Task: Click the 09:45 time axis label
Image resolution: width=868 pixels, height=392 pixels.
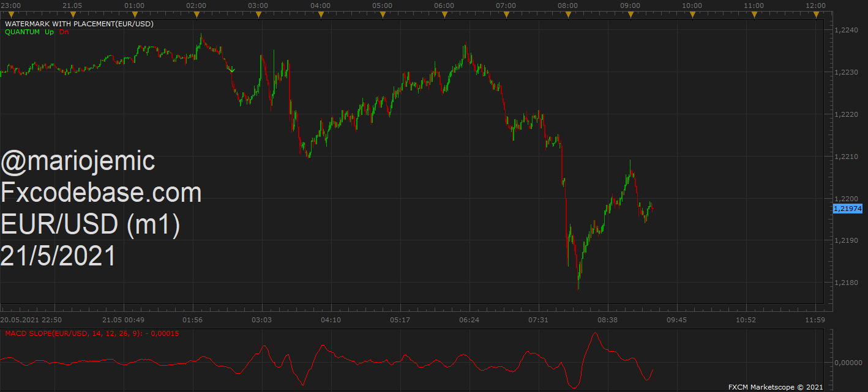Action: [676, 319]
